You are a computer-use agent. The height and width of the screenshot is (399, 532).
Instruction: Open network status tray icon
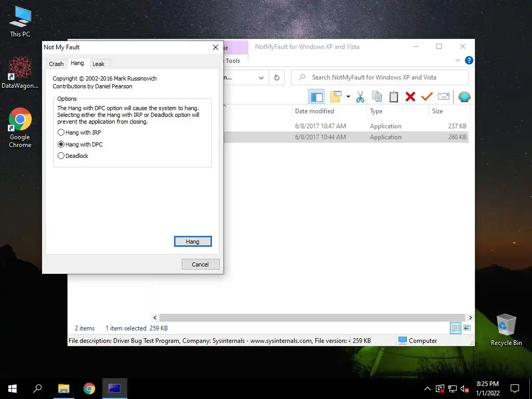(453, 389)
